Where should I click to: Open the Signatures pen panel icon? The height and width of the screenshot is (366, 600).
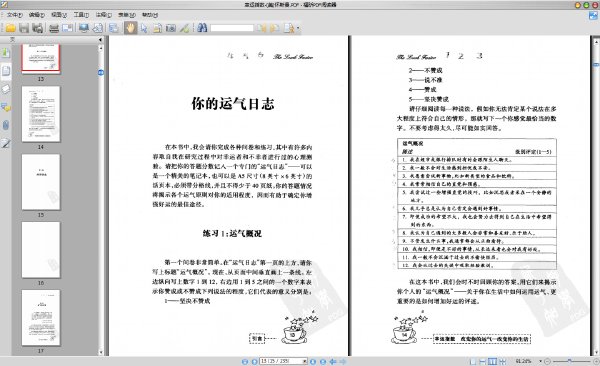(x=6, y=143)
